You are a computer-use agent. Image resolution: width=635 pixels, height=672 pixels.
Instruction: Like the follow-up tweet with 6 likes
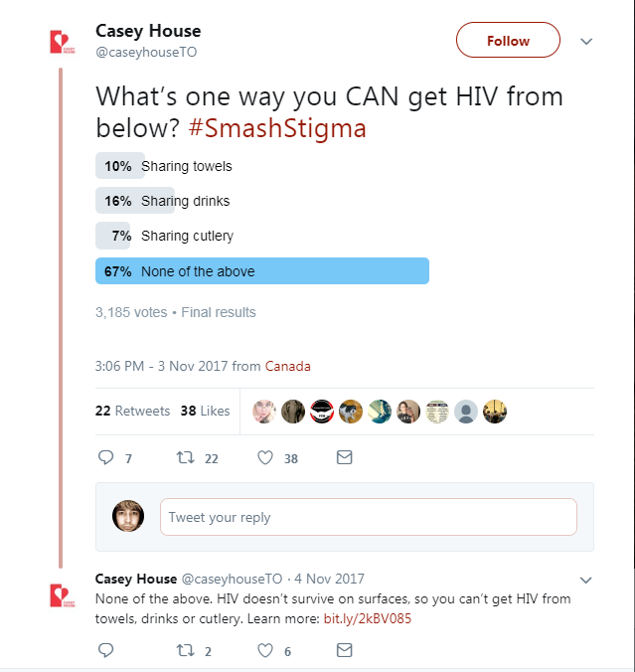pyautogui.click(x=265, y=650)
